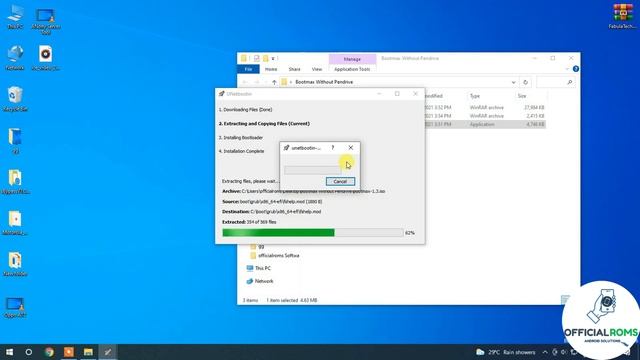The width and height of the screenshot is (640, 360).
Task: Click 'Downloading Files (Done)' step text
Action: click(x=245, y=110)
